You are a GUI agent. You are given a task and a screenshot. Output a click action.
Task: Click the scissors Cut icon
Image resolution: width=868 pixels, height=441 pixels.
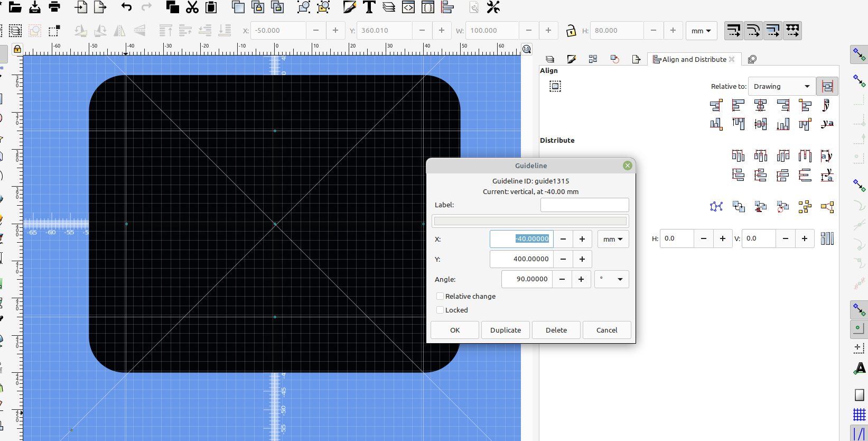pos(192,7)
